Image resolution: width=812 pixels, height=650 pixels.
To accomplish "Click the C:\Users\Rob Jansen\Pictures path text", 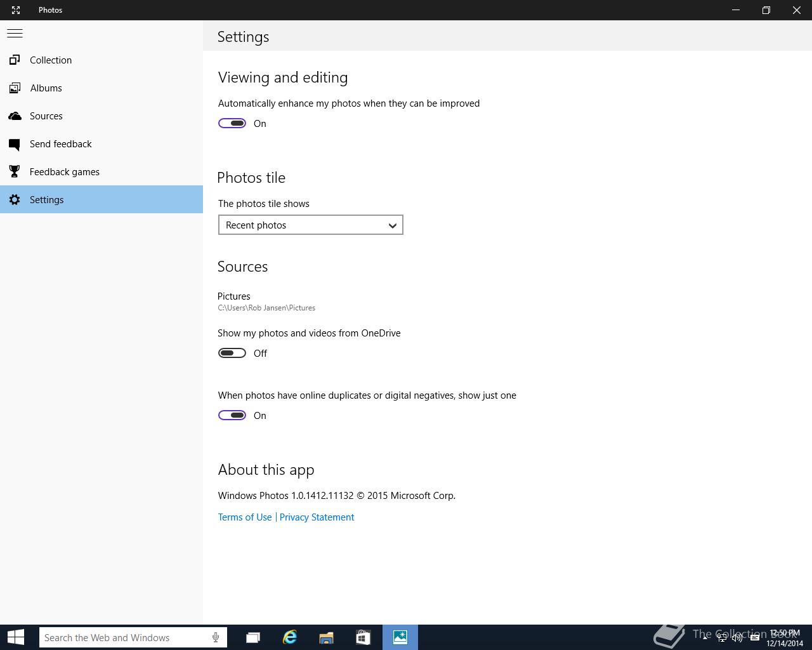I will [266, 308].
